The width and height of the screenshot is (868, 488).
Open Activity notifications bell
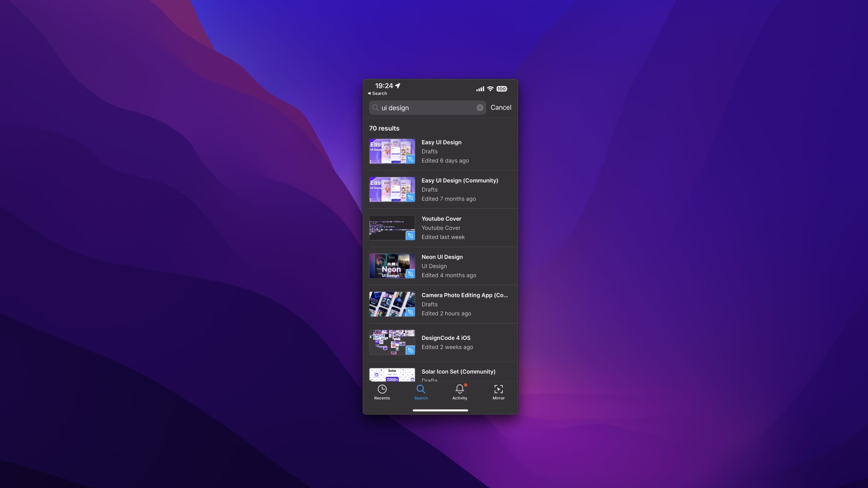tap(459, 389)
